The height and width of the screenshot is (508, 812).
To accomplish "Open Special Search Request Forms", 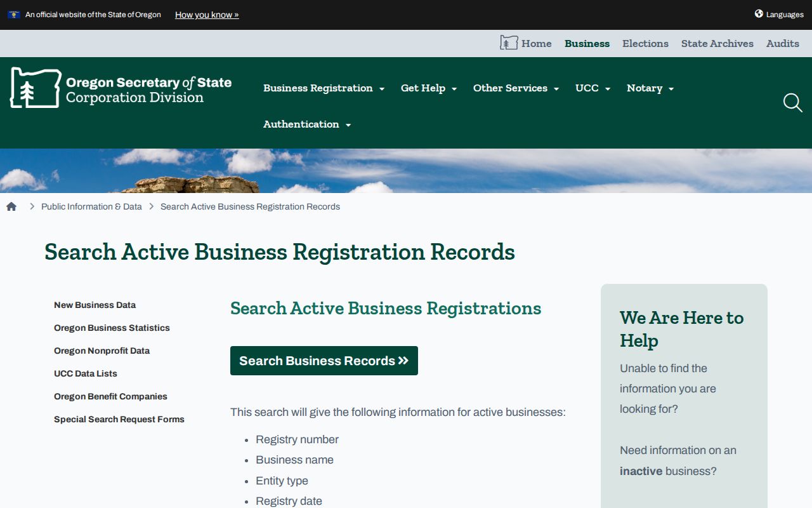I will (x=119, y=419).
